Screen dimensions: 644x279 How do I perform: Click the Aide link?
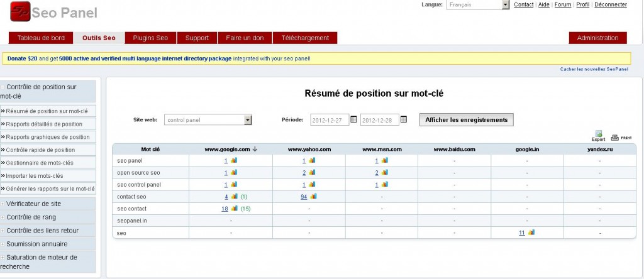[544, 4]
